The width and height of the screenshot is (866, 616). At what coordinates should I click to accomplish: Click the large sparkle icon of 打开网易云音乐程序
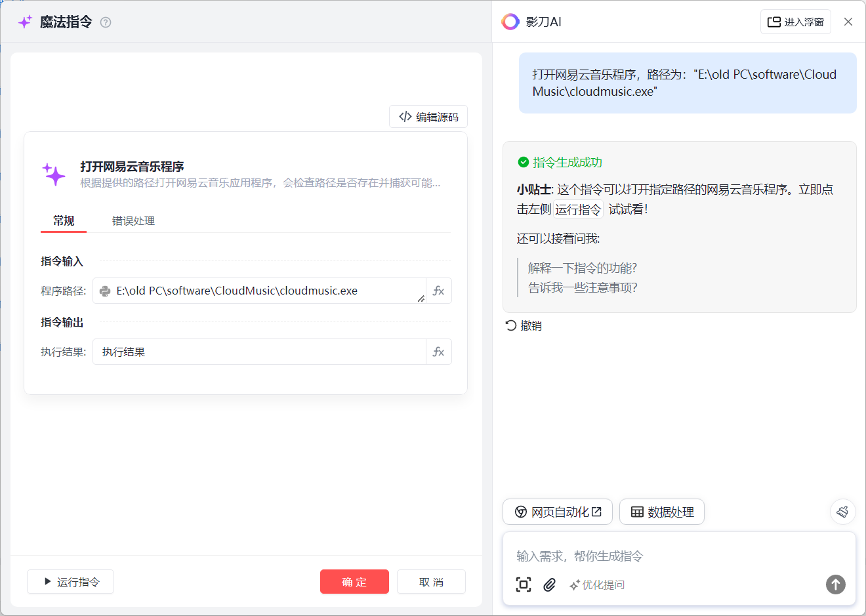tap(54, 175)
